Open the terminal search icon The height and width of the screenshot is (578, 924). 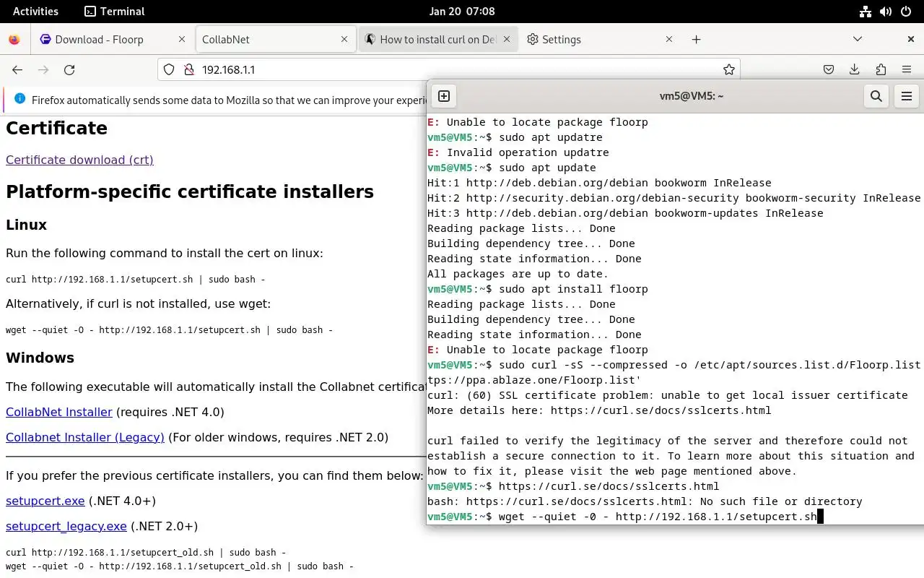click(876, 96)
